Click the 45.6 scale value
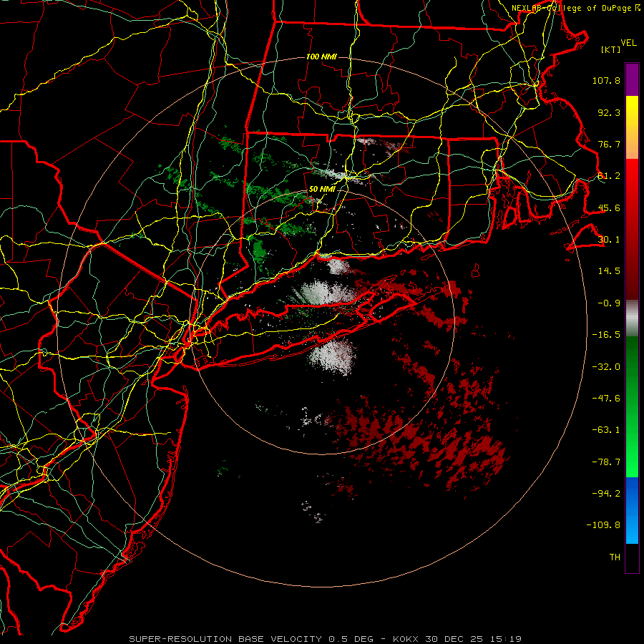Image resolution: width=644 pixels, height=644 pixels. coord(609,208)
